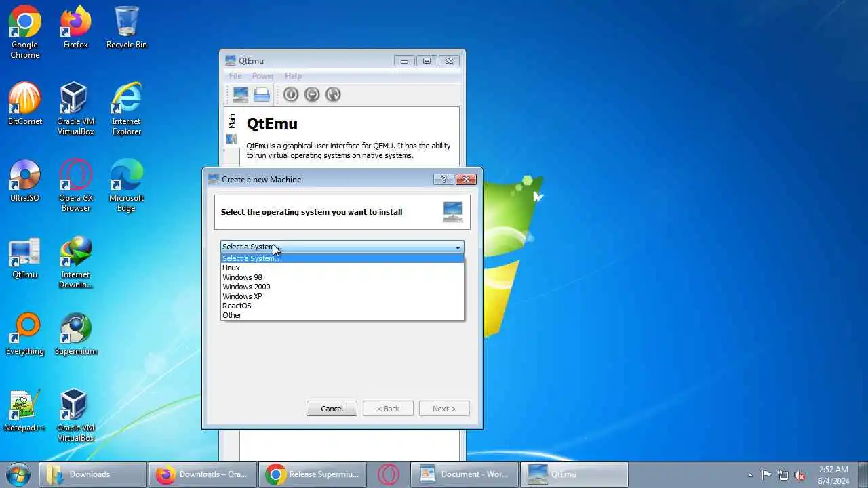Click the power start icon in QtEmu toolbar
The width and height of the screenshot is (868, 488).
(291, 95)
